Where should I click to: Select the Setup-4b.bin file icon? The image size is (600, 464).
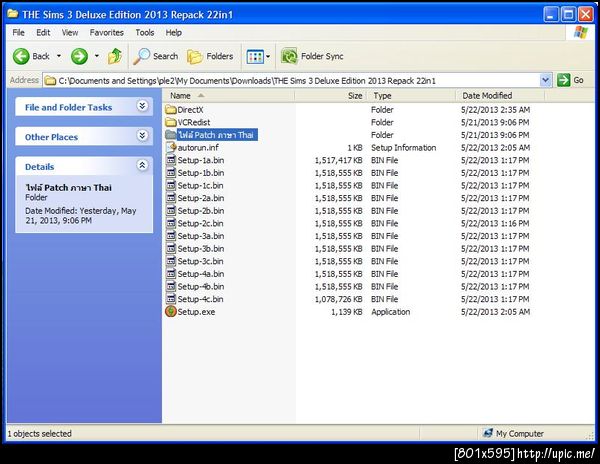(x=171, y=286)
